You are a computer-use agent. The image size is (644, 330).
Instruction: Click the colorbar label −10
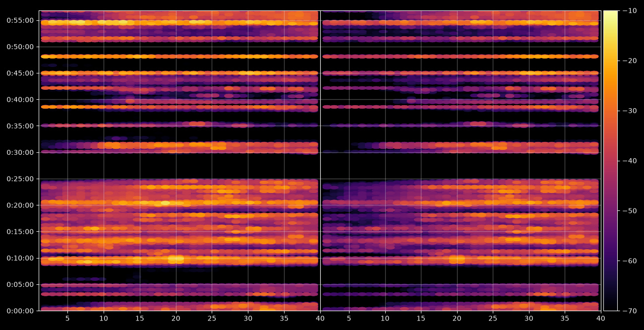click(x=630, y=10)
